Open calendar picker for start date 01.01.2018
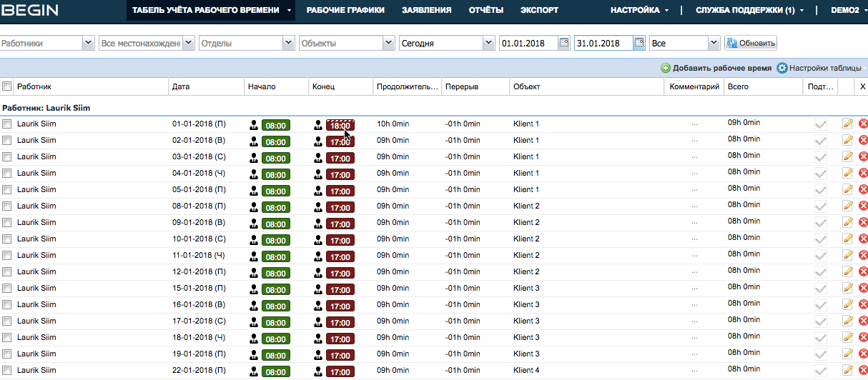This screenshot has height=380, width=868. [563, 43]
